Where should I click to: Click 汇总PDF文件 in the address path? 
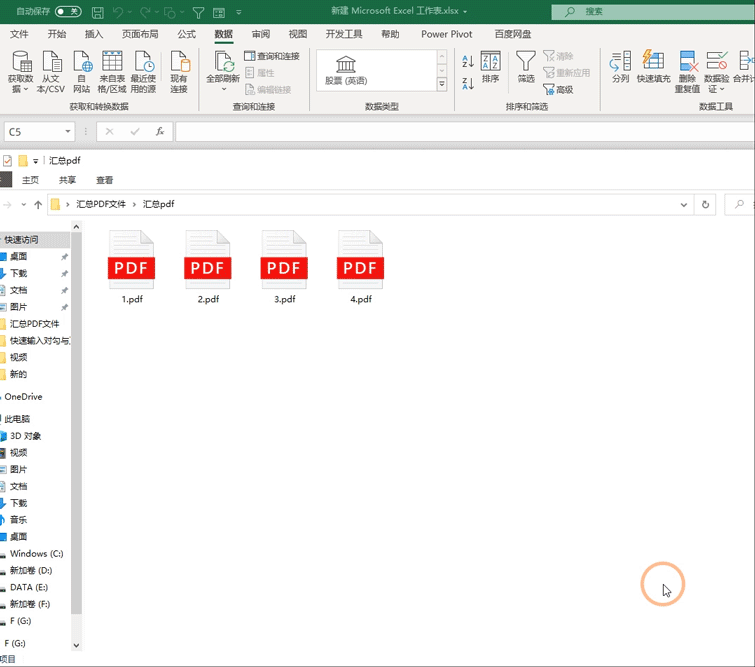tap(101, 204)
